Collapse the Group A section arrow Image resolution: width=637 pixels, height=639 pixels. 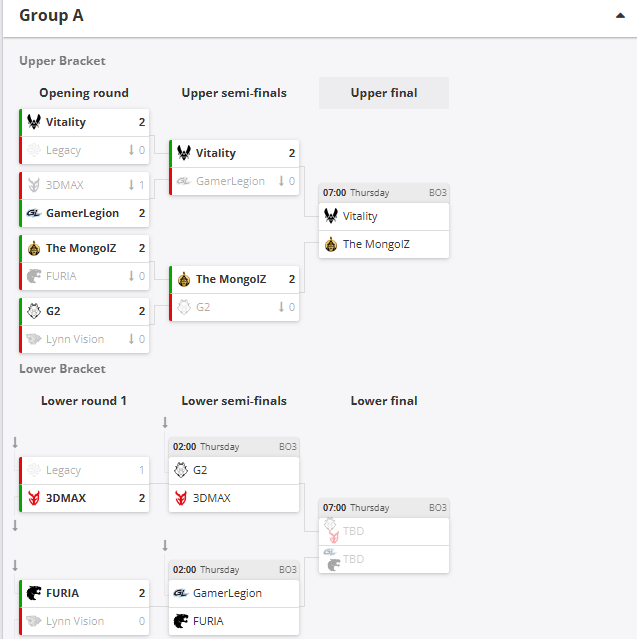coord(619,16)
